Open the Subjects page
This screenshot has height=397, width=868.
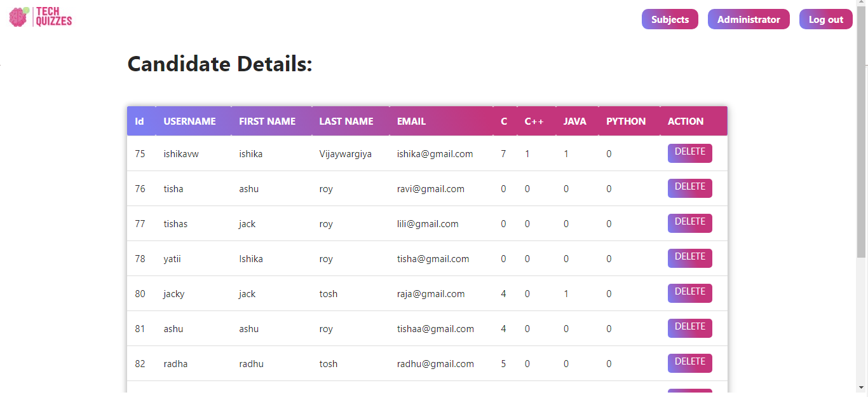670,20
